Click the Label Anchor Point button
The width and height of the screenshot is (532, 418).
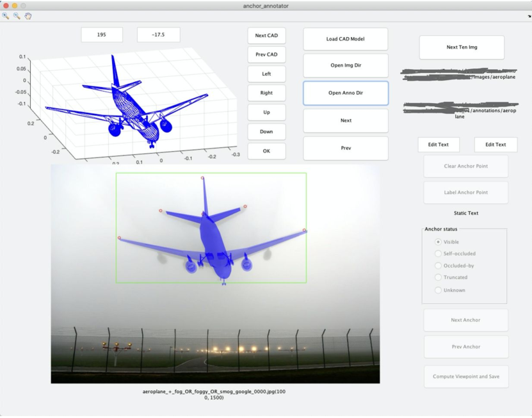[466, 193]
